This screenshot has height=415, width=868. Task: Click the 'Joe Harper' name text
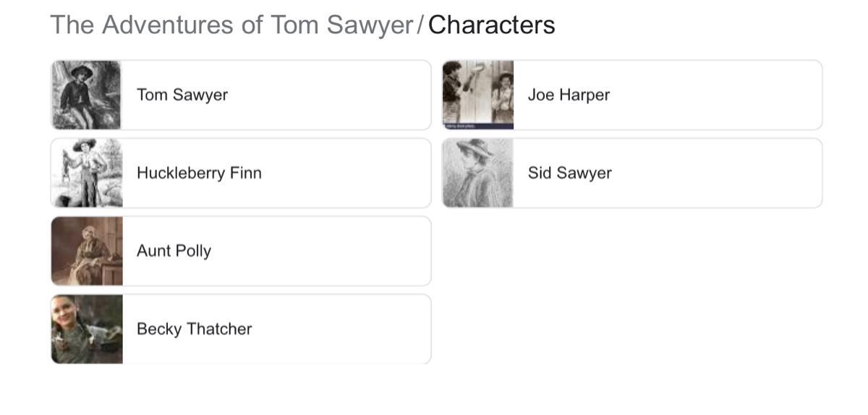click(x=569, y=95)
